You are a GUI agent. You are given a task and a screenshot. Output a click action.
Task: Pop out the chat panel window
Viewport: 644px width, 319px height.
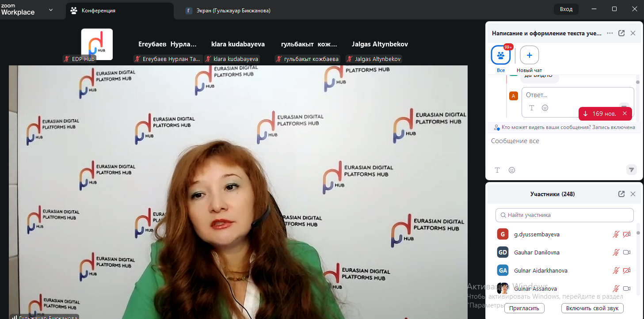[x=621, y=33]
